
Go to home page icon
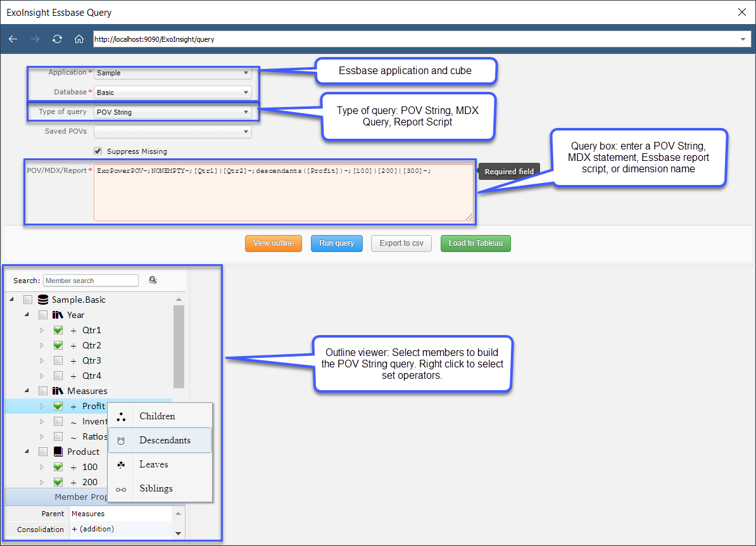pyautogui.click(x=79, y=39)
